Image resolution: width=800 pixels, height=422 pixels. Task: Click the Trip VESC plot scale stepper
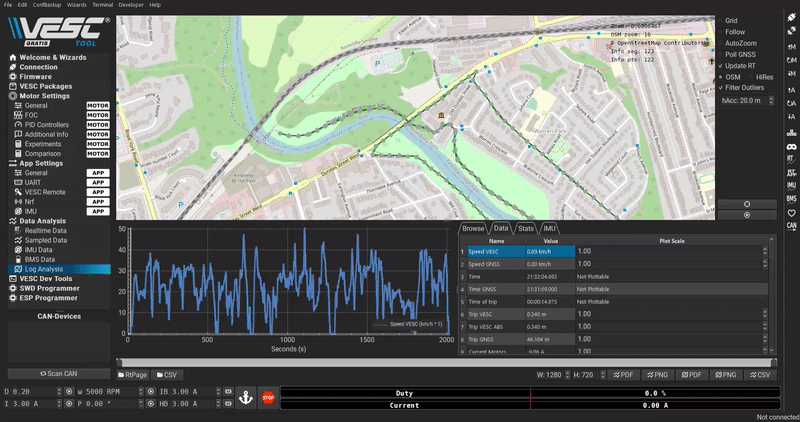pyautogui.click(x=764, y=314)
